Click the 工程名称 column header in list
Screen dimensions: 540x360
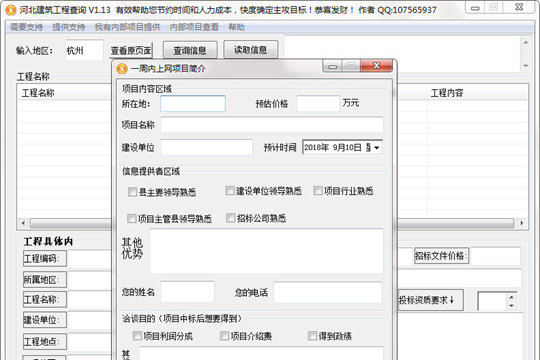[64, 93]
